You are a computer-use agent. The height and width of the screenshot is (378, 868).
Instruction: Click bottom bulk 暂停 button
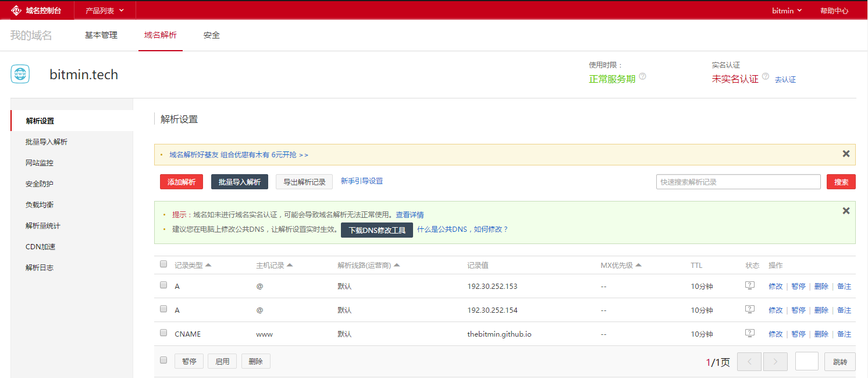[189, 361]
